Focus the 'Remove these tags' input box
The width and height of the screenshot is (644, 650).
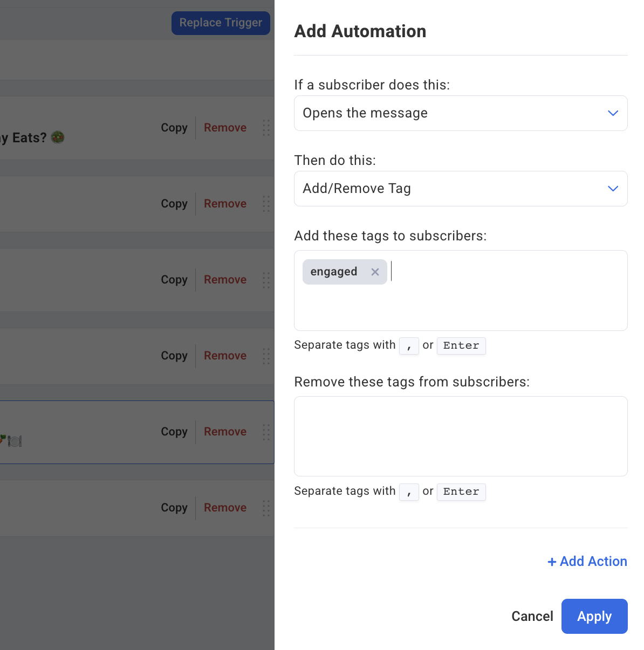click(x=461, y=437)
